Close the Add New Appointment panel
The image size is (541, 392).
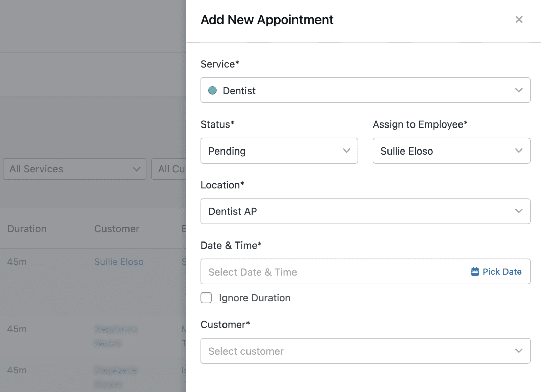519,20
